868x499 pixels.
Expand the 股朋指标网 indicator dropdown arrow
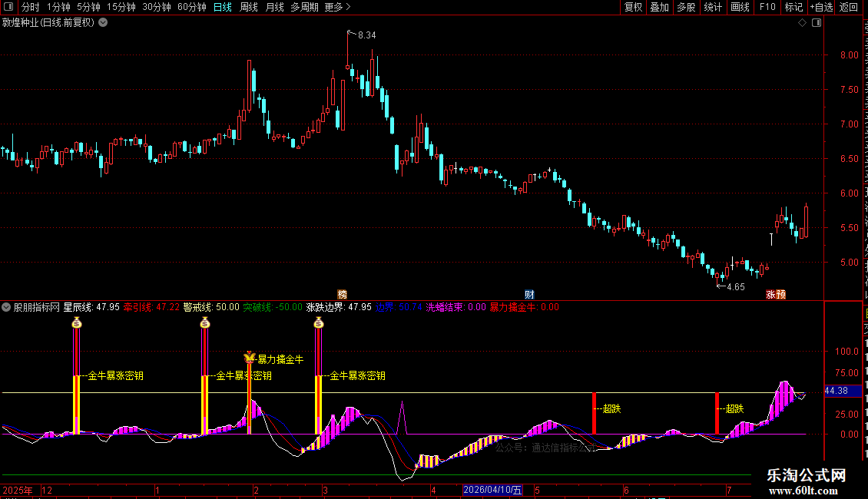6,307
